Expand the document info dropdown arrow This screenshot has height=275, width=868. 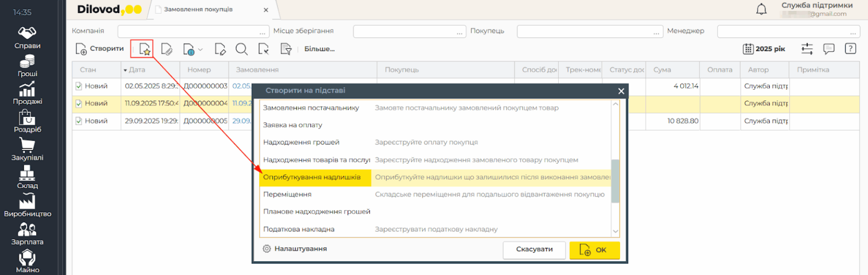coord(200,49)
